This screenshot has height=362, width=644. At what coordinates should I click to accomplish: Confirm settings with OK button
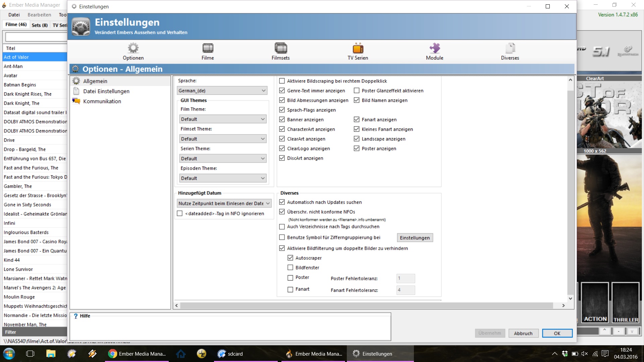point(557,333)
